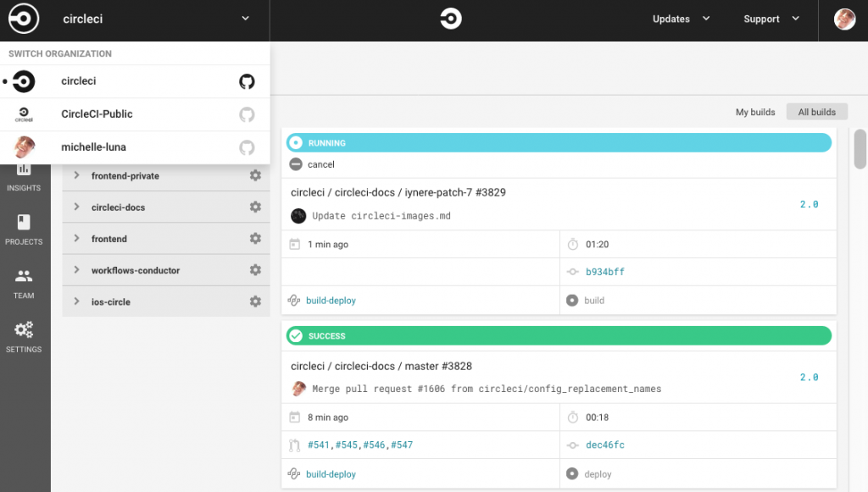Image resolution: width=868 pixels, height=492 pixels.
Task: Collapse the circleci organization dropdown arrow
Action: point(245,19)
